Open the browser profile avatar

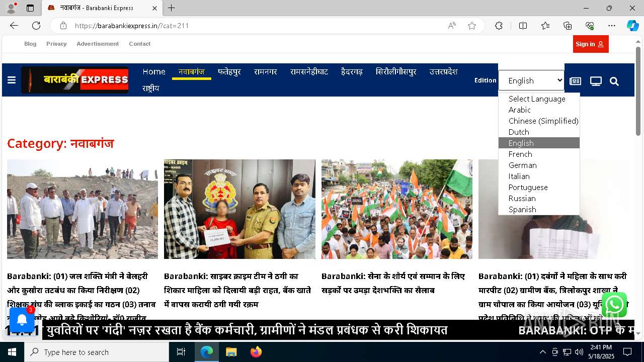pyautogui.click(x=11, y=8)
